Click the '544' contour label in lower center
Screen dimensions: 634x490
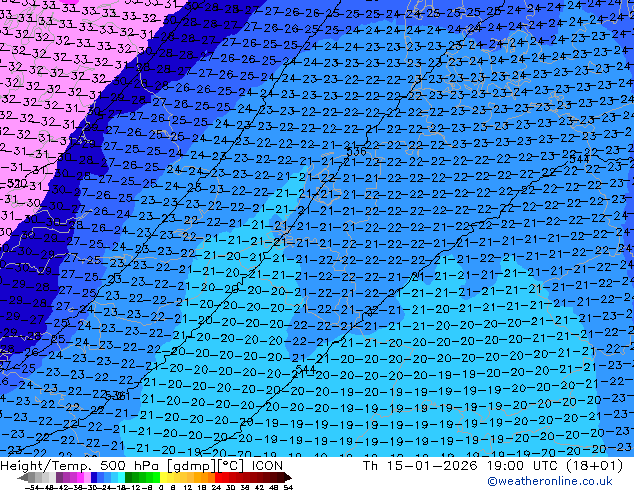point(306,369)
